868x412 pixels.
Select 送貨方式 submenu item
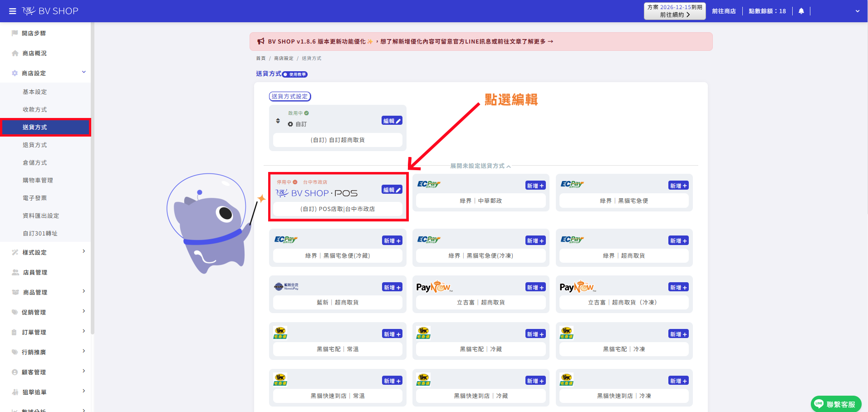point(45,127)
